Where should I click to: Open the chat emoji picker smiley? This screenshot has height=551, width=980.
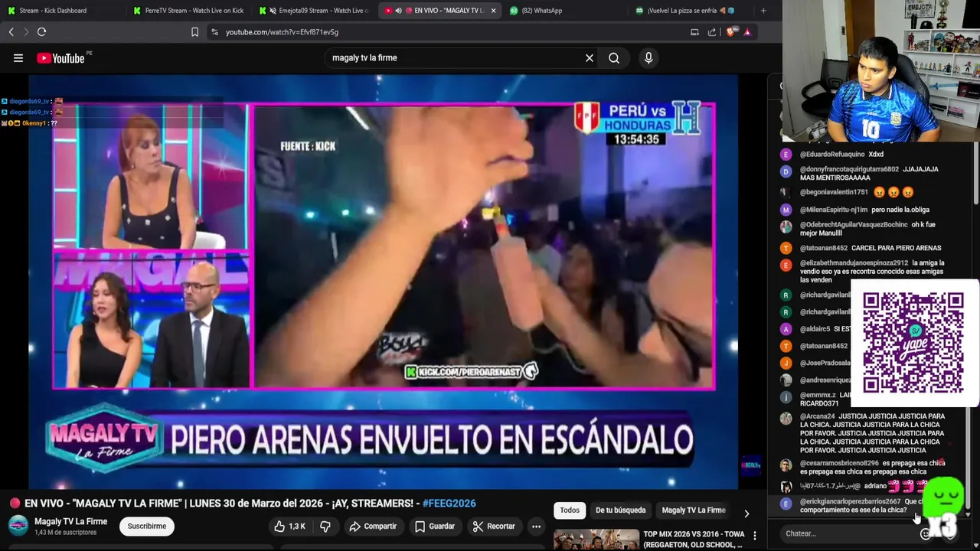click(926, 533)
